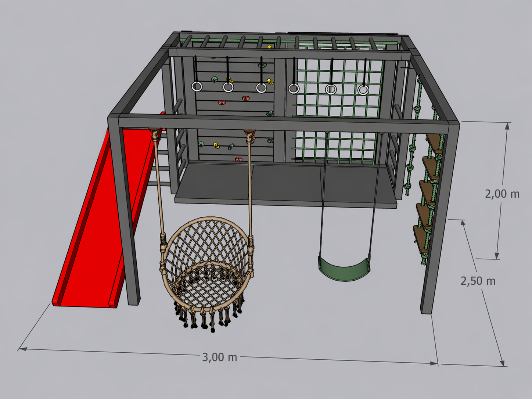532x399 pixels.
Task: Click the "2,00 m" height dimension label
Action: click(x=502, y=194)
